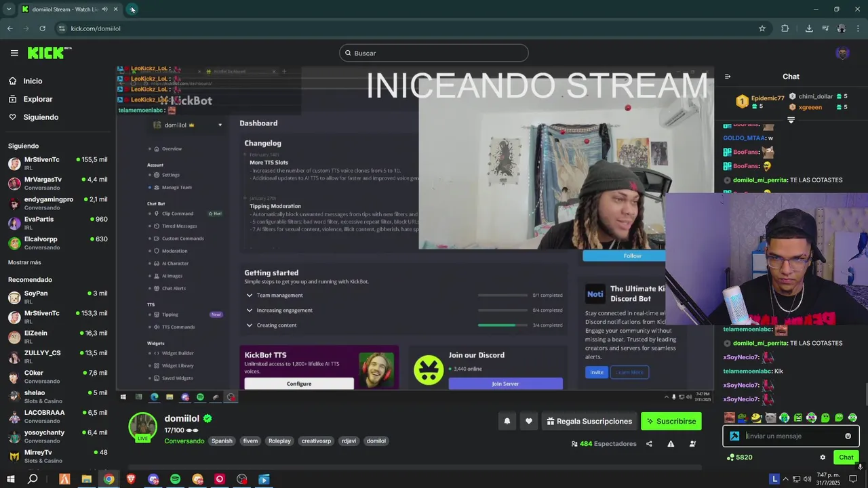Share the stream via share icon

(x=649, y=444)
